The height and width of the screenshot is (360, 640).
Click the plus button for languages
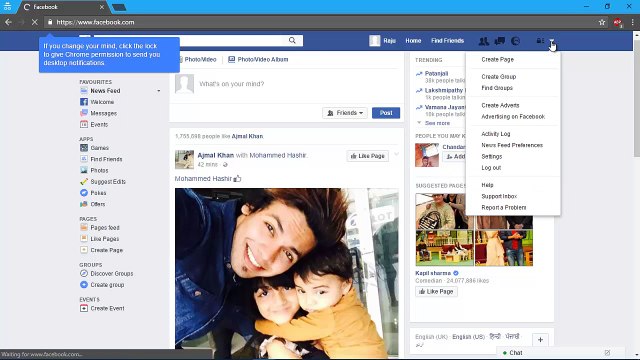(x=540, y=340)
